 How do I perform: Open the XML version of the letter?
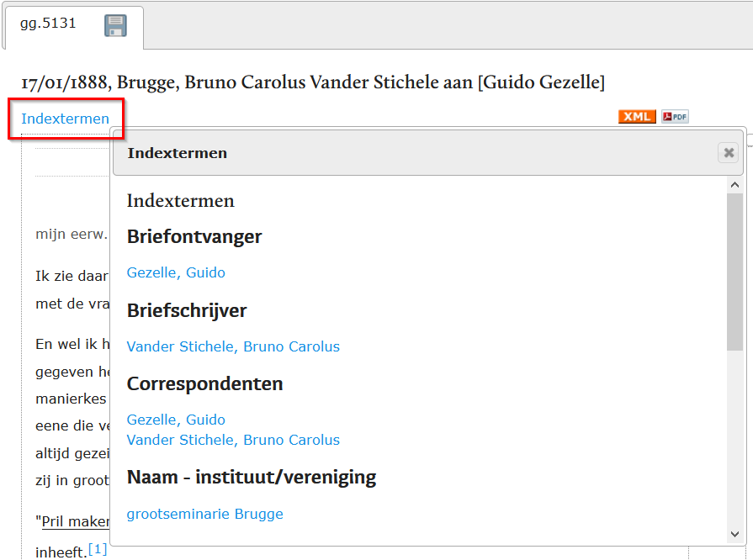[x=637, y=117]
